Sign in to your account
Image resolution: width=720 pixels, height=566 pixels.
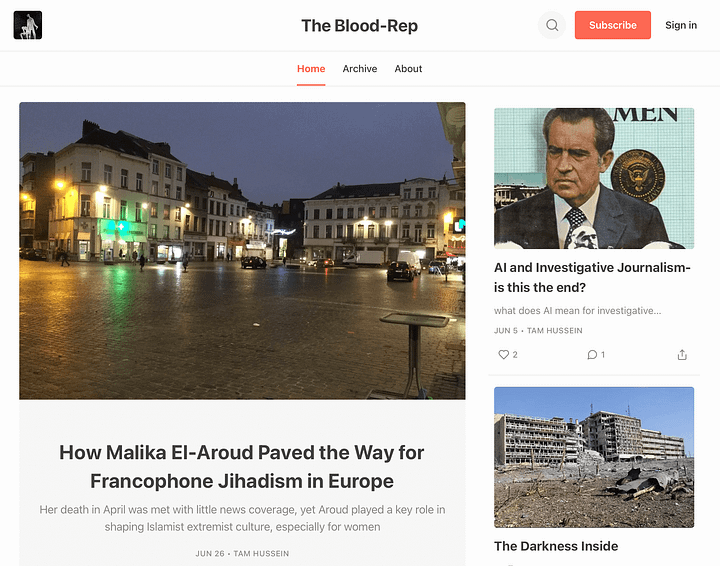[x=681, y=25]
